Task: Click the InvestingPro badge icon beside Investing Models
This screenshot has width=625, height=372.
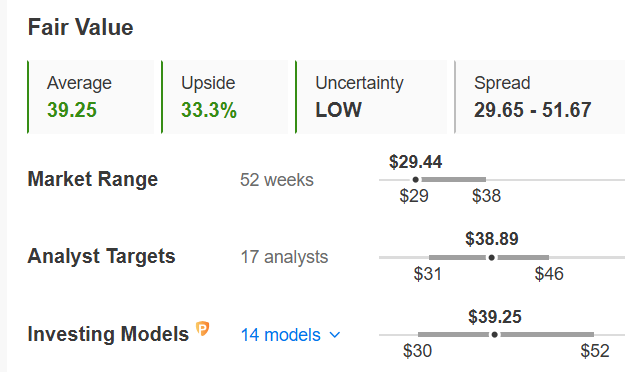Action: pyautogui.click(x=202, y=329)
